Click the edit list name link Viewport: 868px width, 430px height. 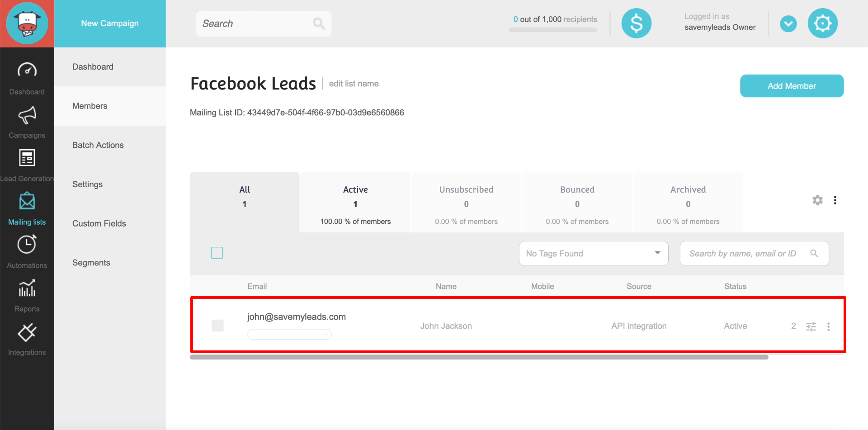click(354, 84)
